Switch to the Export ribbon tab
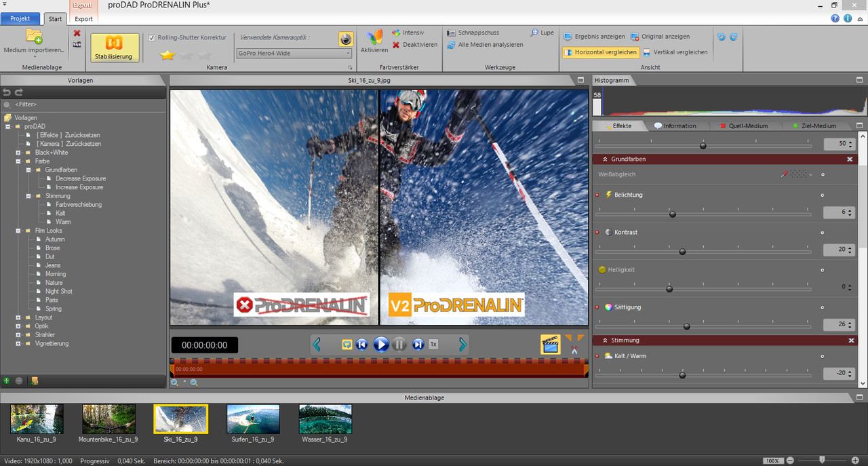Image resolution: width=868 pixels, height=466 pixels. pos(83,19)
